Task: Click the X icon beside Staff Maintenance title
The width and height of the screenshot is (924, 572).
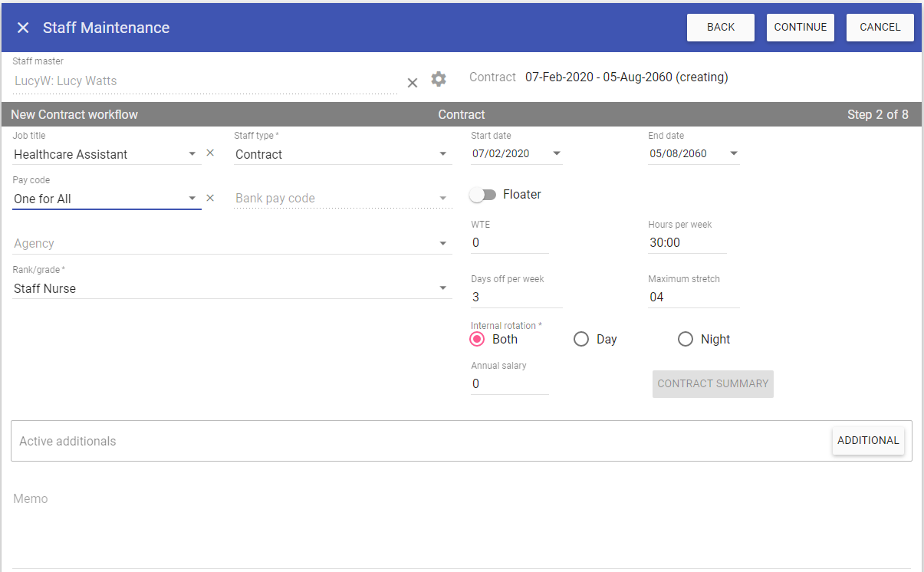Action: pyautogui.click(x=23, y=28)
